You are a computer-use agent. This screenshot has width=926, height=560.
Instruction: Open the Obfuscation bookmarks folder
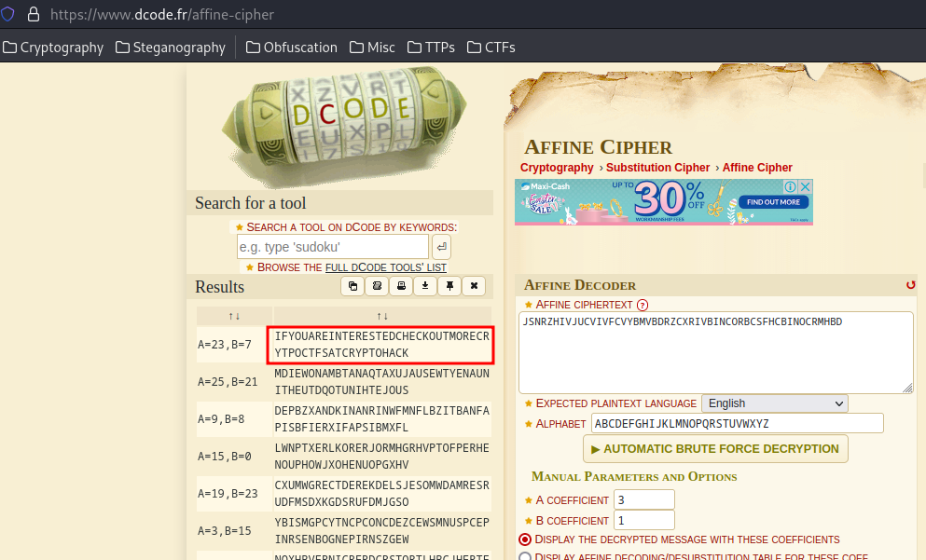[292, 48]
